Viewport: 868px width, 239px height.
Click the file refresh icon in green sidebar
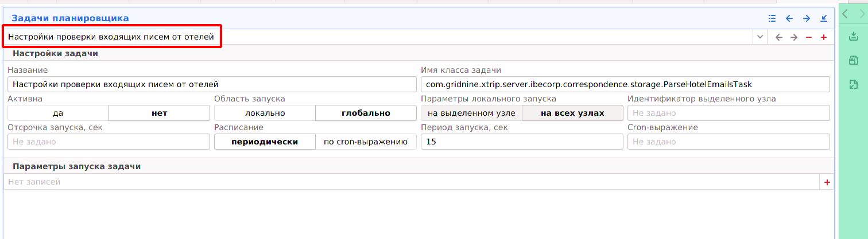(853, 84)
